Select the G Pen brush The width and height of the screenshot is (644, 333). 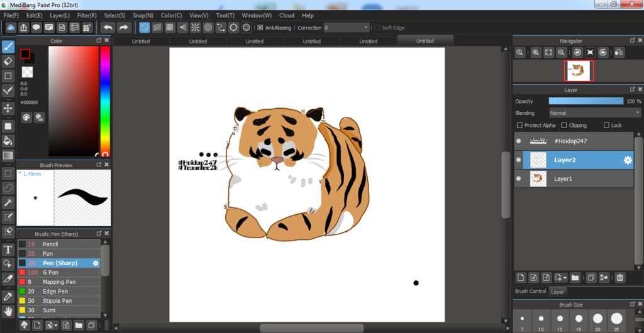tap(58, 272)
